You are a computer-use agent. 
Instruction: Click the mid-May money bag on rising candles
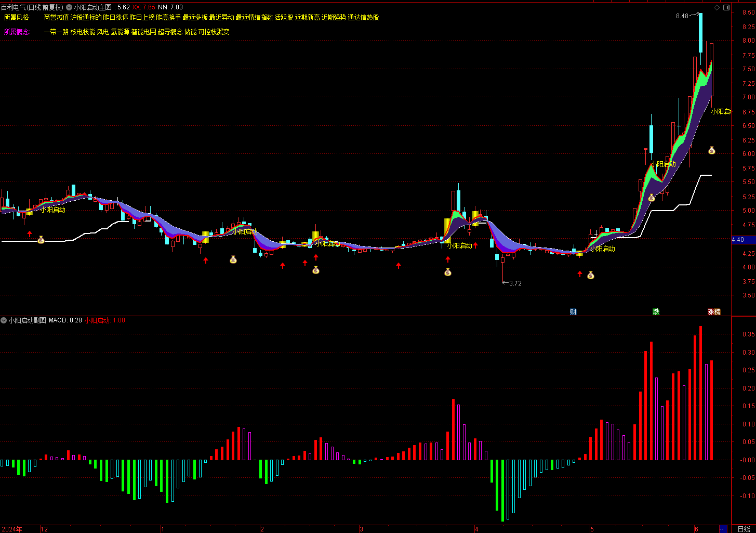point(652,198)
